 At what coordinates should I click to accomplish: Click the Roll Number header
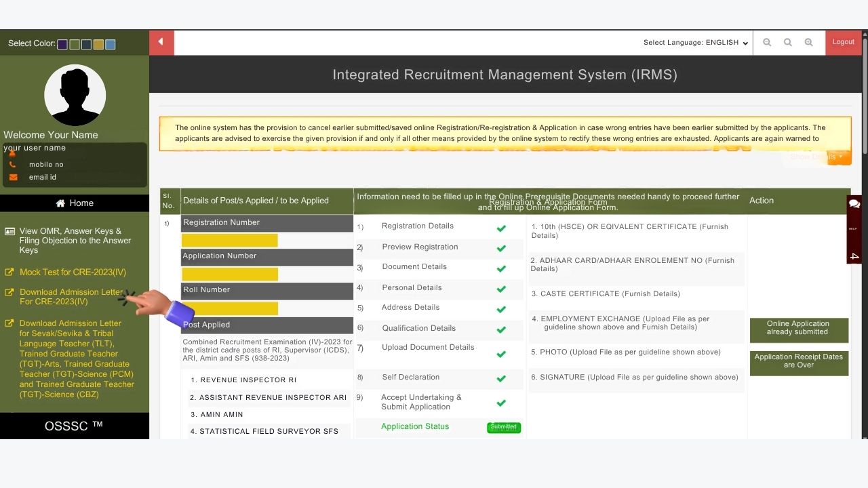pyautogui.click(x=267, y=290)
